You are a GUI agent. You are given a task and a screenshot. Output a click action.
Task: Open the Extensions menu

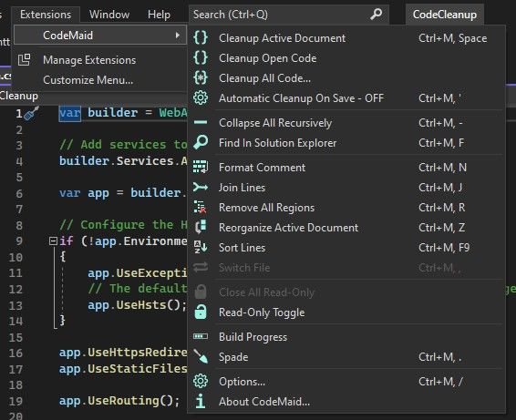coord(46,15)
